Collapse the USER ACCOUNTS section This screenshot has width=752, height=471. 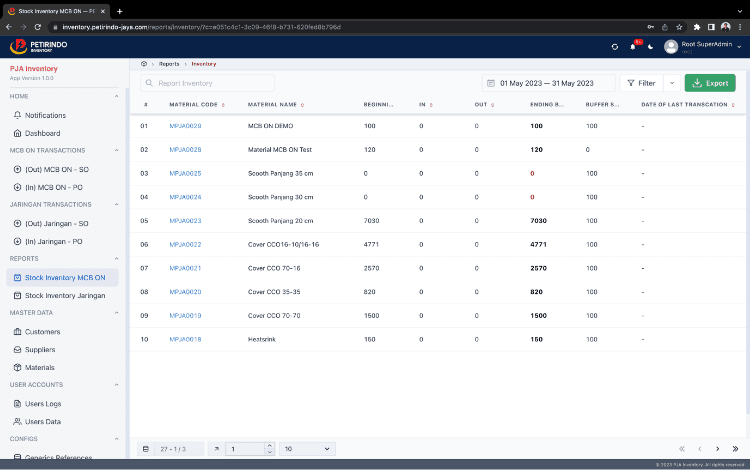pos(117,385)
